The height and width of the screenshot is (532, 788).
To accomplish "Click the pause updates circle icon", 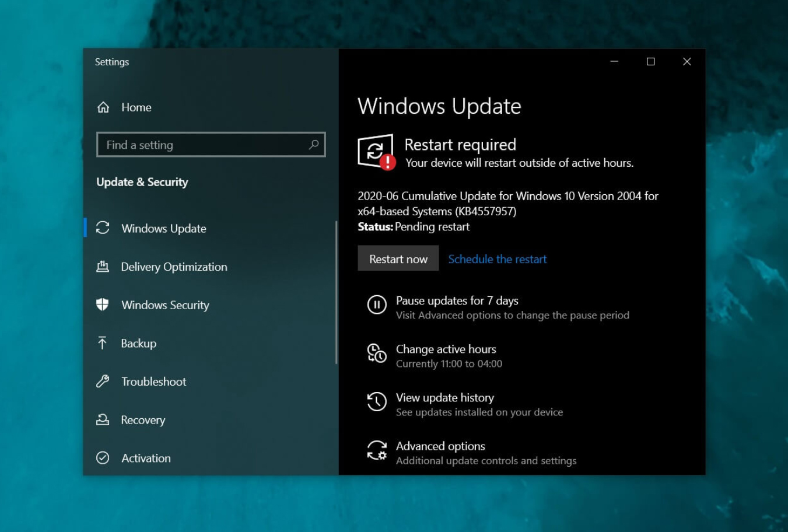I will point(377,304).
